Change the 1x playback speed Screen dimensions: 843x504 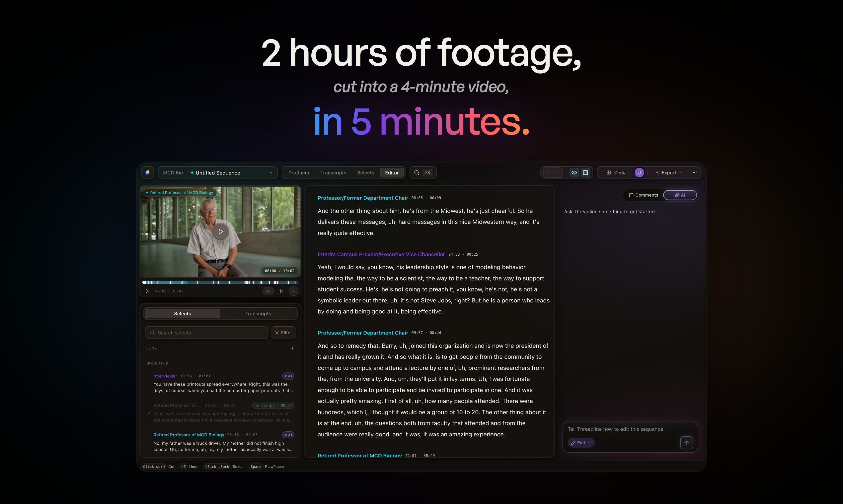[268, 291]
